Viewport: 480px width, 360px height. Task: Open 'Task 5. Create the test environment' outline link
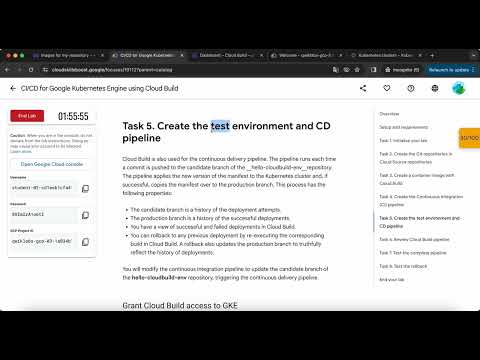(x=420, y=222)
